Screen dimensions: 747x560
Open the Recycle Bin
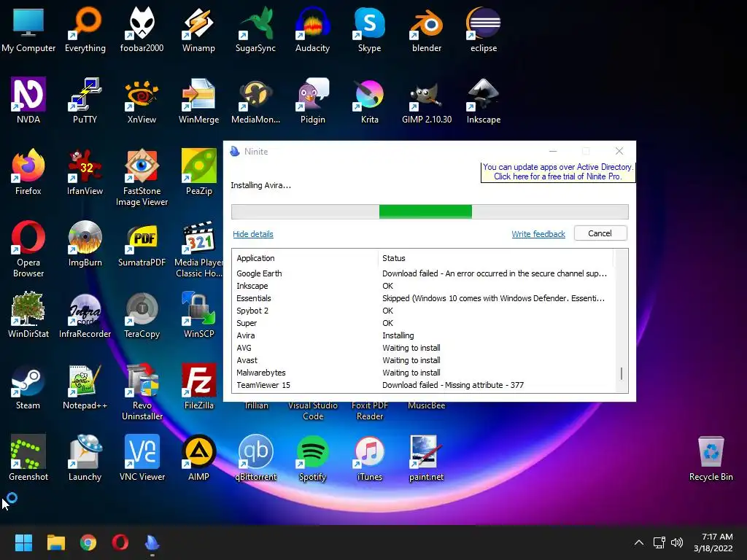(x=711, y=457)
